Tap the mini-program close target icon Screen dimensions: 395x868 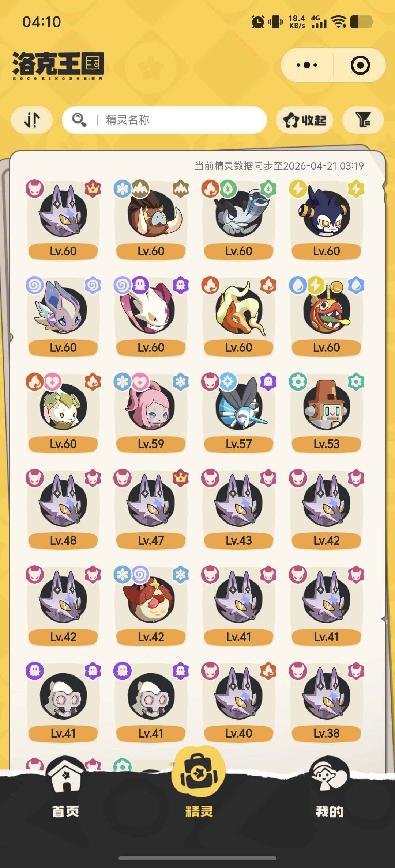coord(360,65)
